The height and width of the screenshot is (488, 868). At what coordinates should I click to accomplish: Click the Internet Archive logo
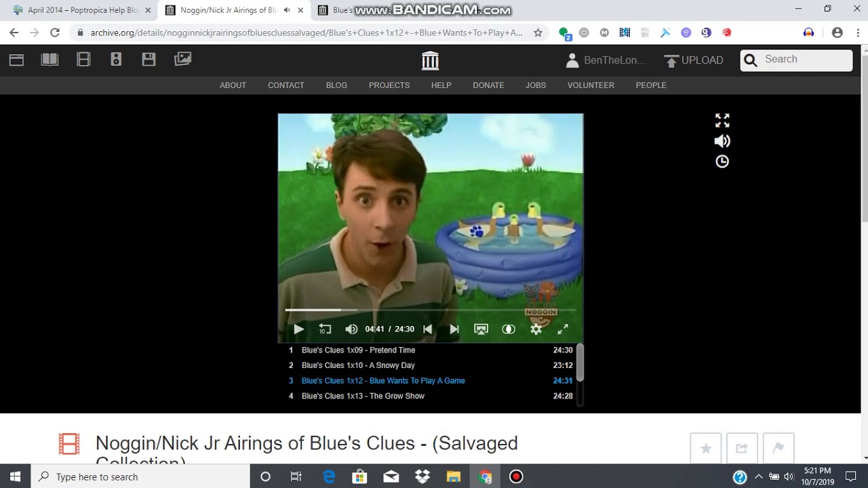[430, 60]
